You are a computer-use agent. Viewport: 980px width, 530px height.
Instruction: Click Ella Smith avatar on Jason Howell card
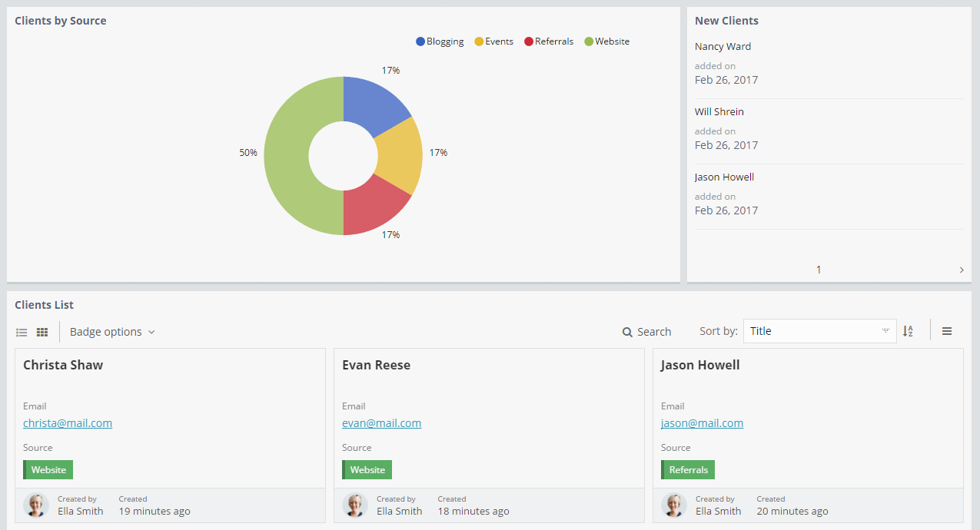click(673, 505)
